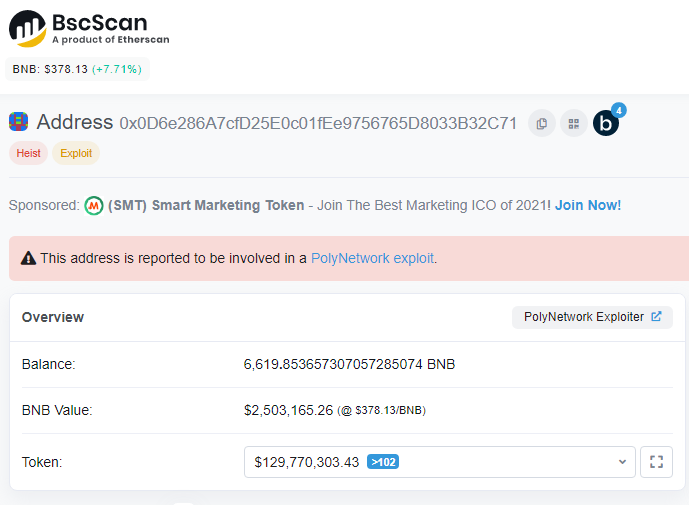Click the >102 token count badge
Image resolution: width=689 pixels, height=505 pixels.
tap(383, 462)
